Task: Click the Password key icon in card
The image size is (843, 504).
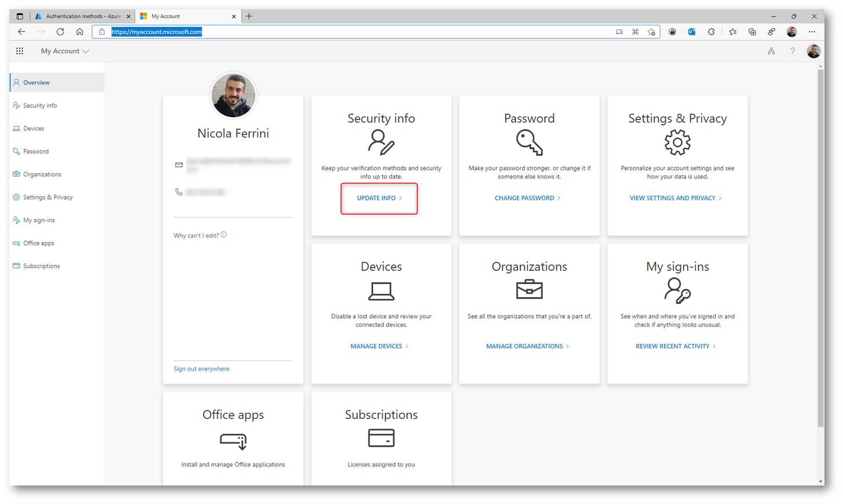Action: [x=529, y=142]
